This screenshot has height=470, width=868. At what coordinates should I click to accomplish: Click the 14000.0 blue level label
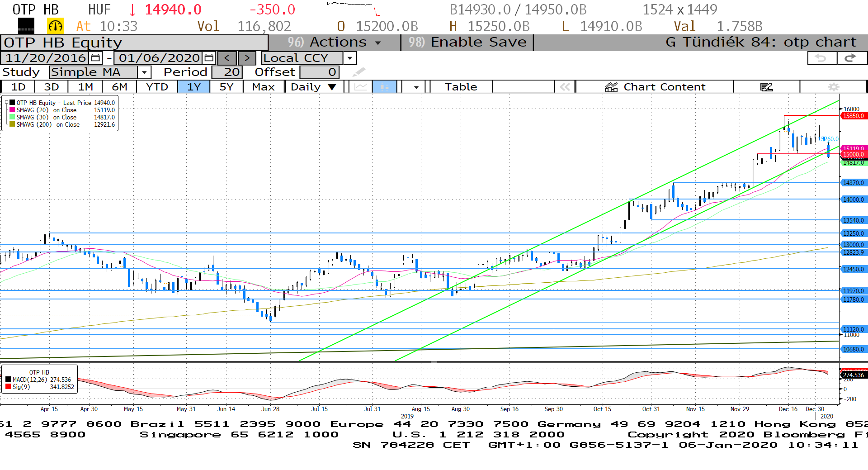(x=854, y=199)
